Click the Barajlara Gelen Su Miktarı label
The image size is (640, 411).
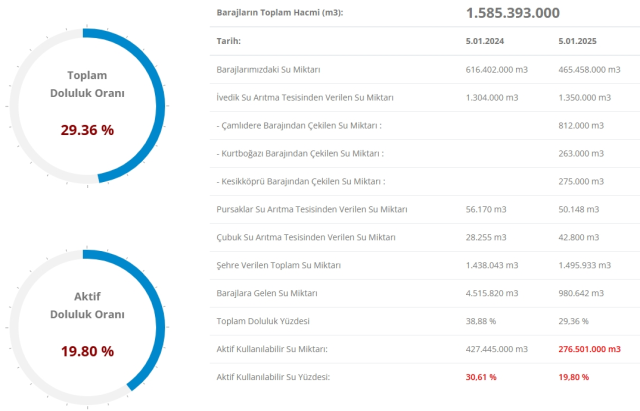tap(267, 293)
